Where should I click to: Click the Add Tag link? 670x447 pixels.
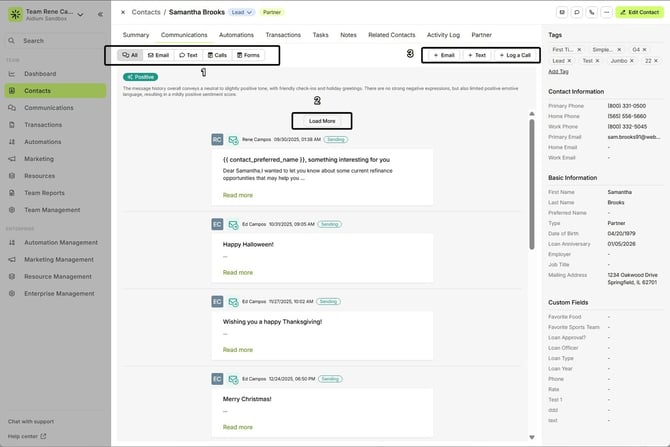(557, 72)
